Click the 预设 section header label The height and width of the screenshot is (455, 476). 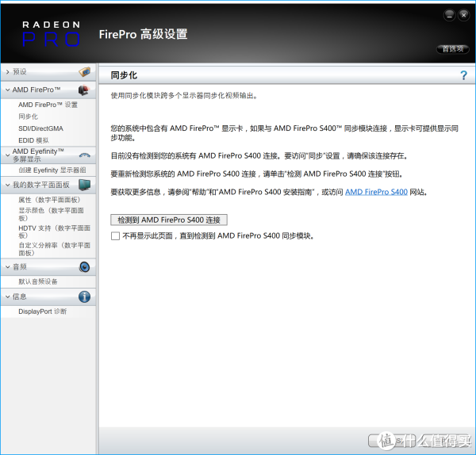[20, 72]
